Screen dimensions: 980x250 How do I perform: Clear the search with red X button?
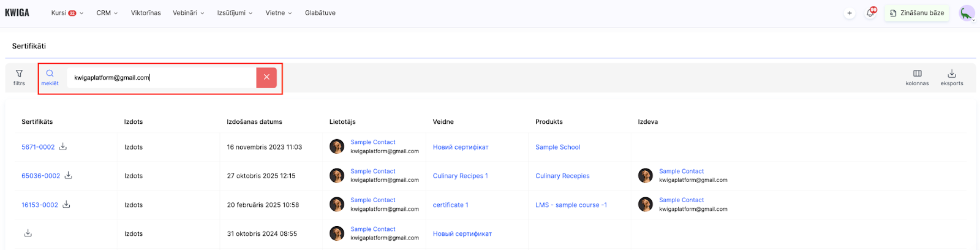point(266,77)
